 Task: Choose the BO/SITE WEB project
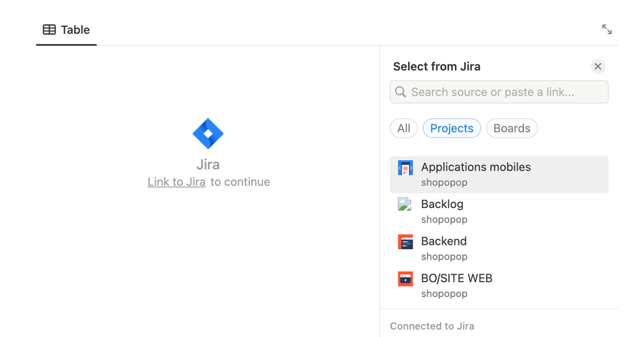click(499, 285)
